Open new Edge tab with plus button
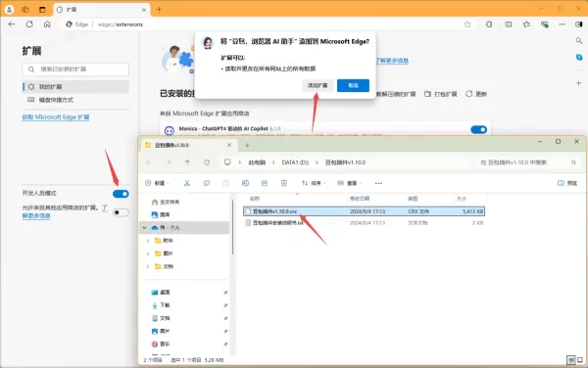Screen dimensions: 588x368 (x=159, y=10)
